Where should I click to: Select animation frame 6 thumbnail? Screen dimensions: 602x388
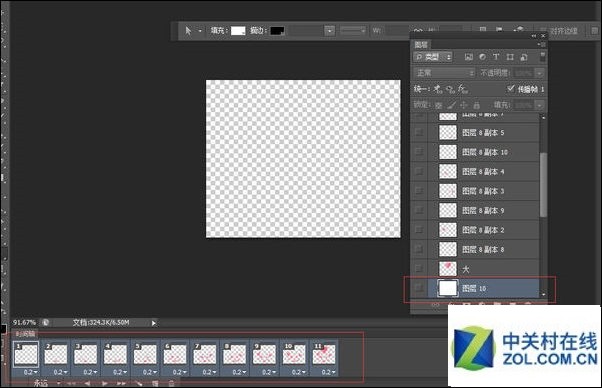pos(175,353)
